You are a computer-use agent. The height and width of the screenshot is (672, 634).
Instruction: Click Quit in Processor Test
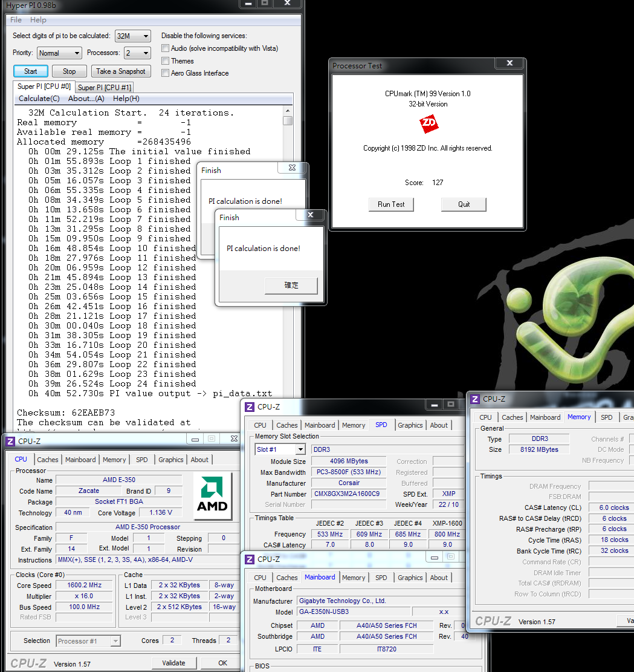coord(464,204)
